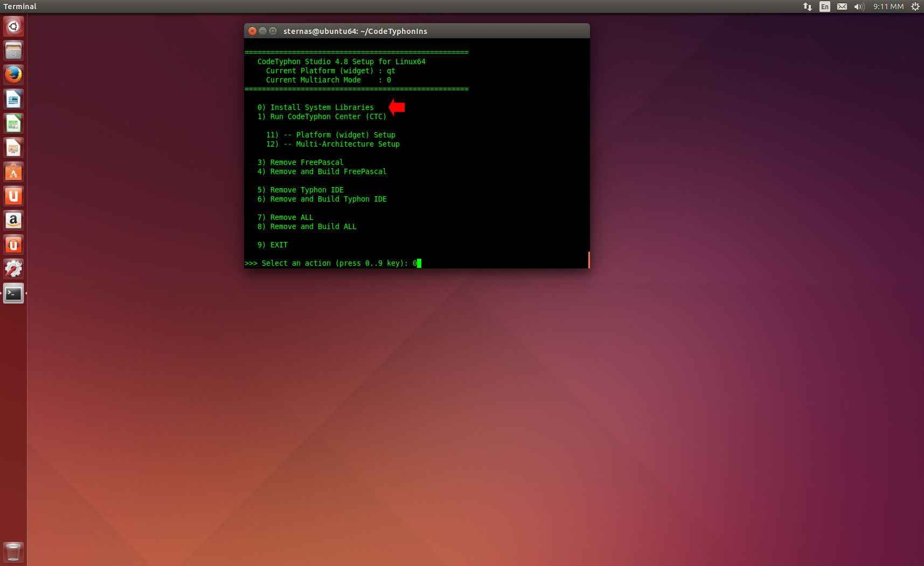
Task: Open the sound volume indicator
Action: (859, 6)
